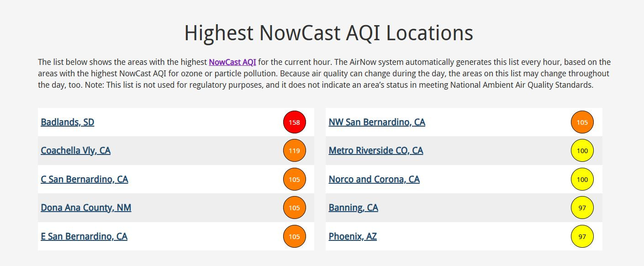
Task: Click Dona Ana County's 105 AQI circle
Action: coord(295,207)
